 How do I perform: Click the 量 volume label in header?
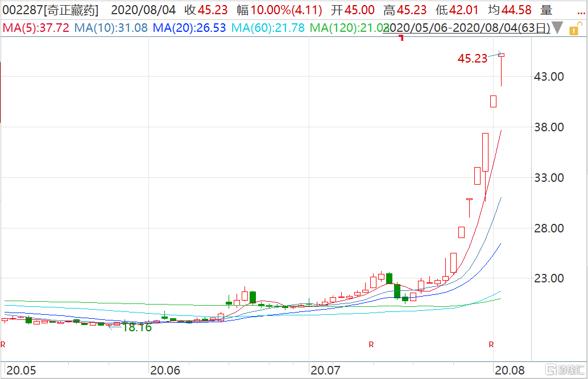click(x=546, y=10)
